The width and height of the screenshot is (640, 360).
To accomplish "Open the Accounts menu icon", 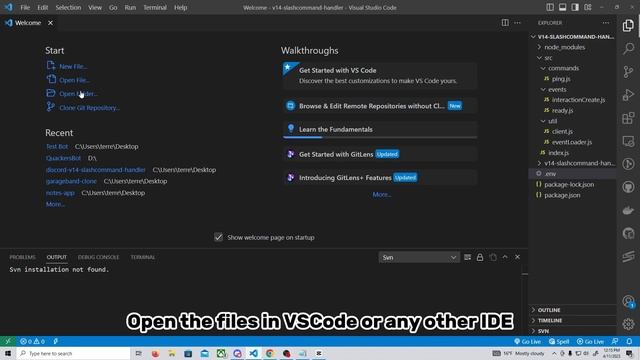I will 628,301.
